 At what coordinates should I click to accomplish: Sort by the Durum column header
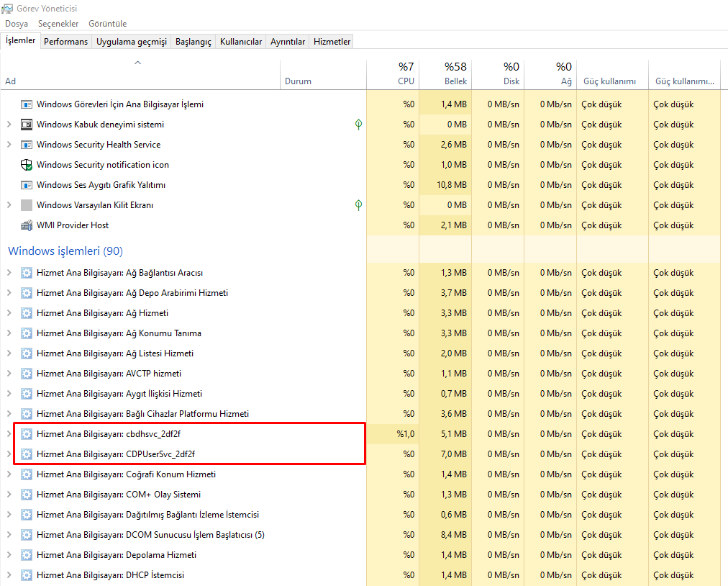[323, 74]
